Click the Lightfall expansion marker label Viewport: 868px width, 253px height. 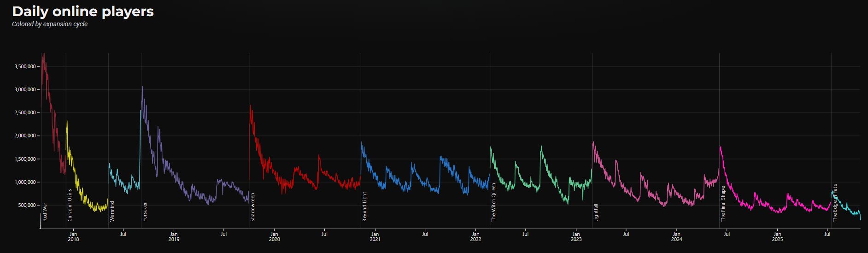(x=596, y=212)
